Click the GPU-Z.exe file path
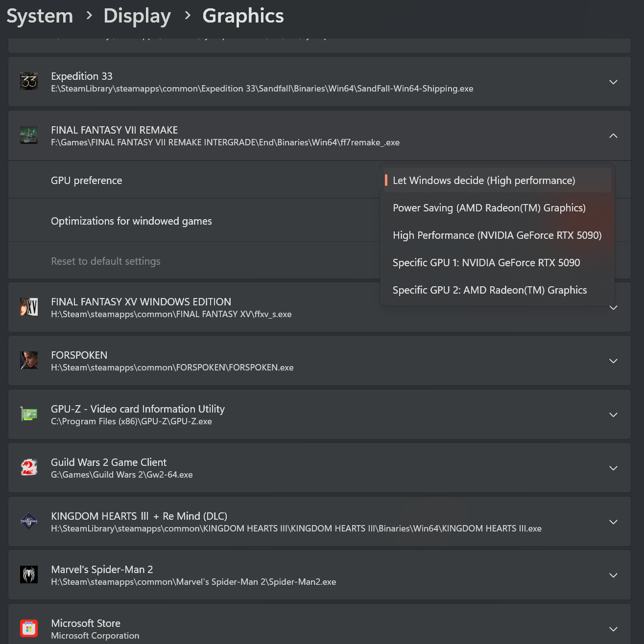Image resolution: width=644 pixels, height=644 pixels. (132, 421)
